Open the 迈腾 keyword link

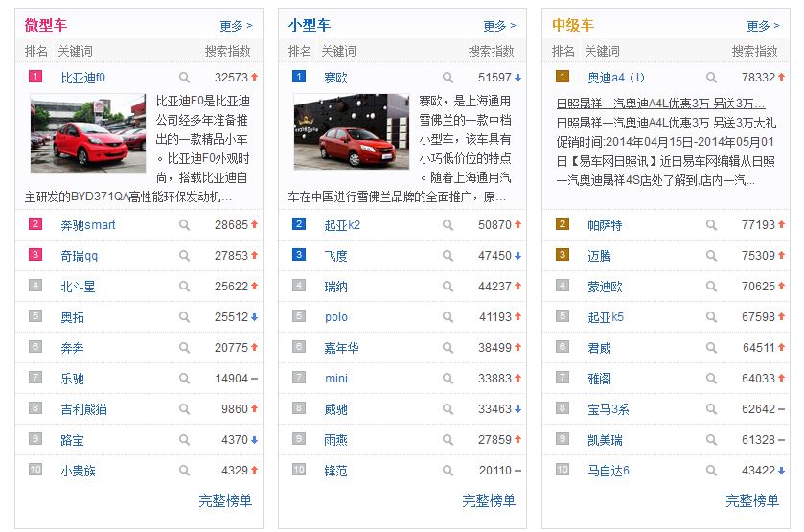(x=600, y=256)
